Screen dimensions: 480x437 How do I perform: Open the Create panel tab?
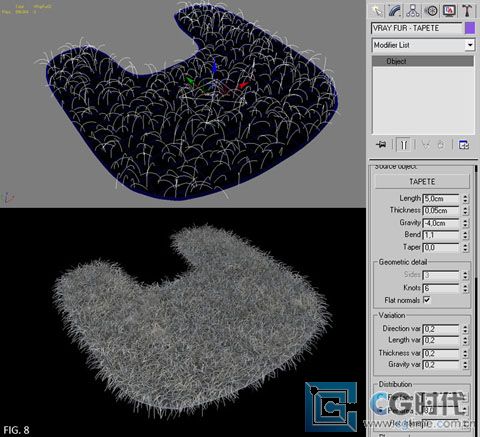(x=377, y=11)
